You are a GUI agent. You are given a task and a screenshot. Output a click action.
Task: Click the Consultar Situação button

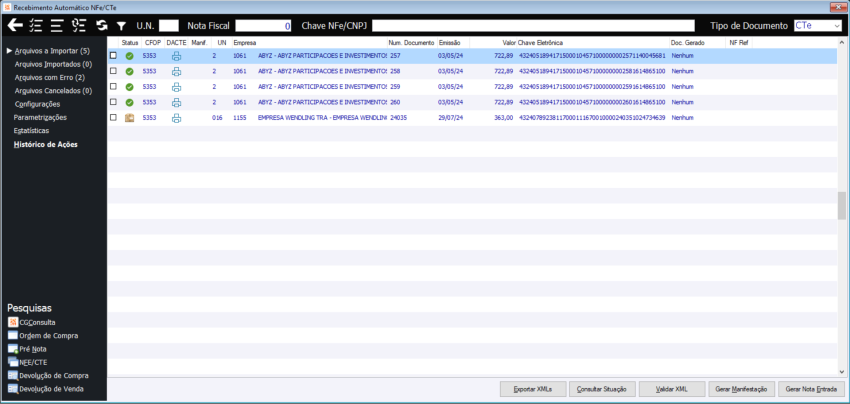click(602, 389)
